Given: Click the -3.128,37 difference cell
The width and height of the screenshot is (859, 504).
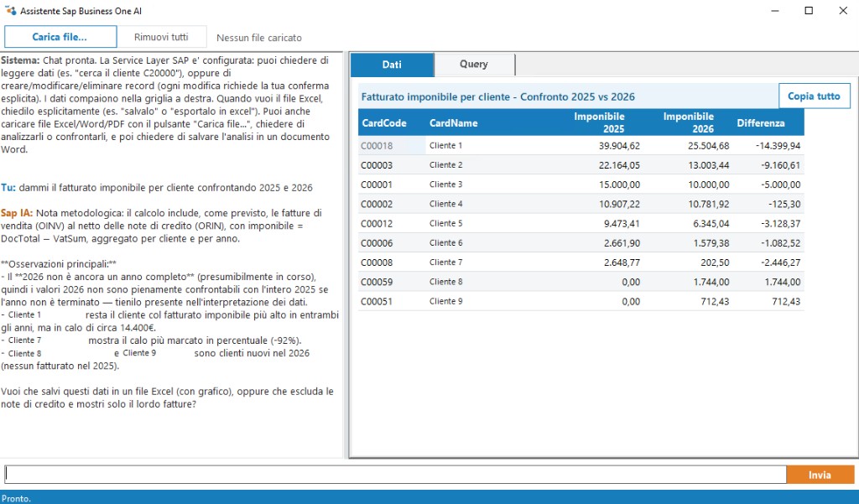Looking at the screenshot, I should (768, 224).
